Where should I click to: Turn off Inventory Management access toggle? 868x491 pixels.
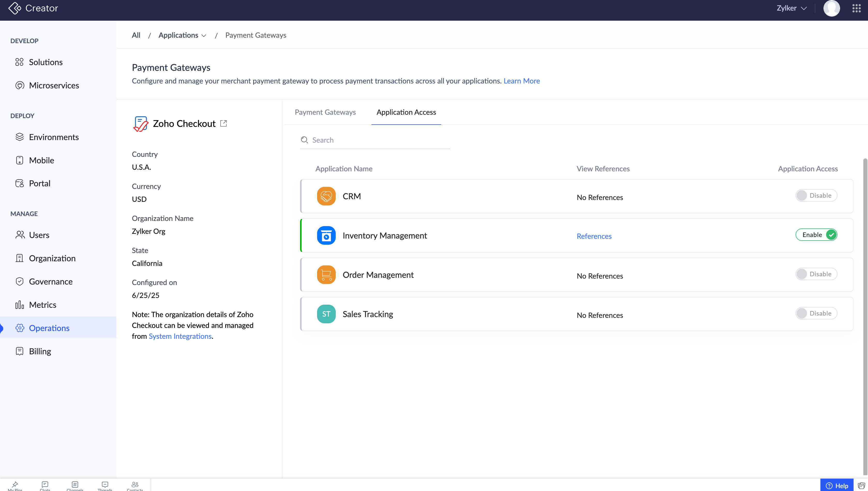point(816,235)
